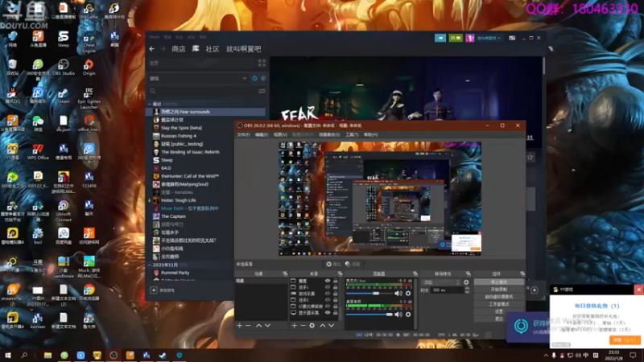Toggle lock on 选手1 source

click(x=335, y=287)
